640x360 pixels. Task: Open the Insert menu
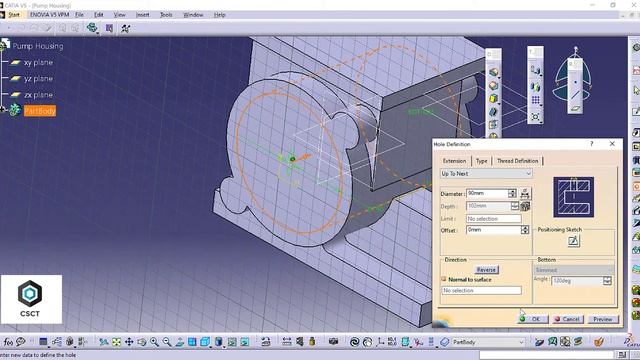click(142, 15)
